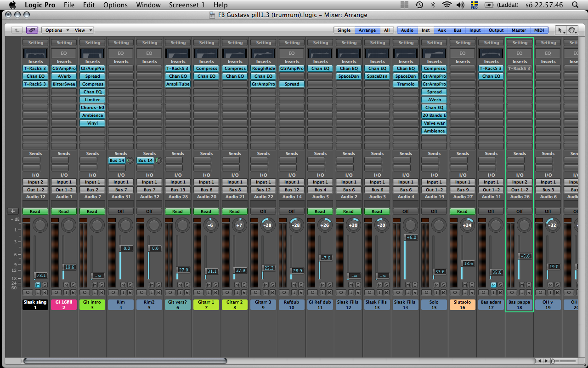Image resolution: width=588 pixels, height=368 pixels.
Task: Click the plus button to add a channel strip
Action: [12, 211]
